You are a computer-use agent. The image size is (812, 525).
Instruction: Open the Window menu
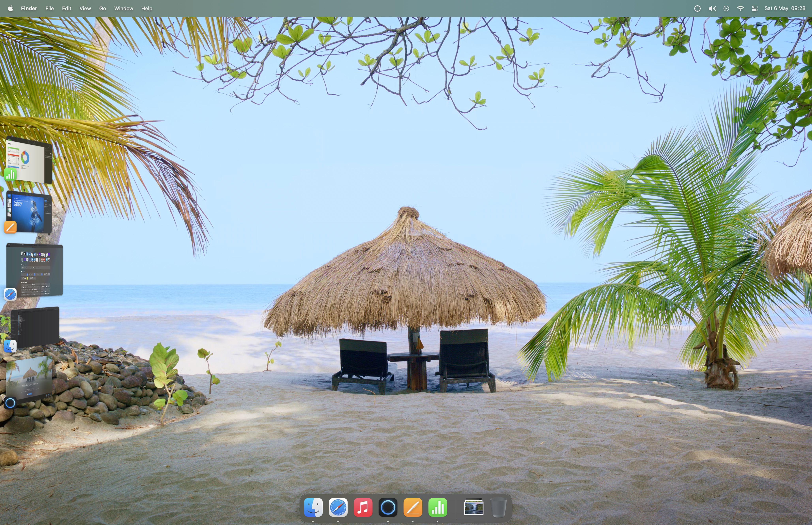tap(123, 8)
